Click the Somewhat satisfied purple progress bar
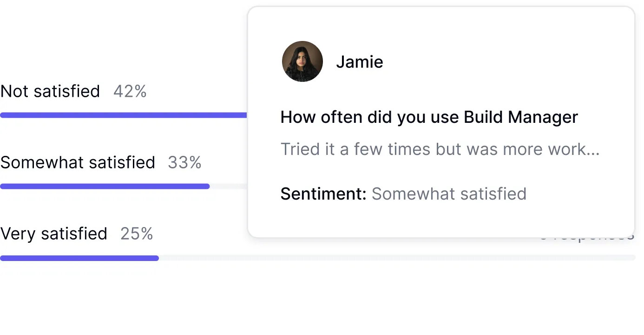This screenshot has height=335, width=644. tap(105, 187)
